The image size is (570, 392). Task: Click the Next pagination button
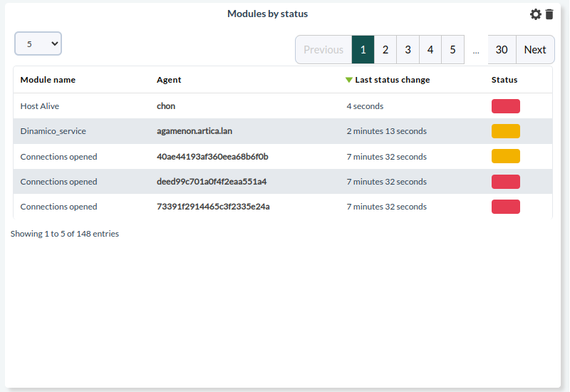coord(535,49)
